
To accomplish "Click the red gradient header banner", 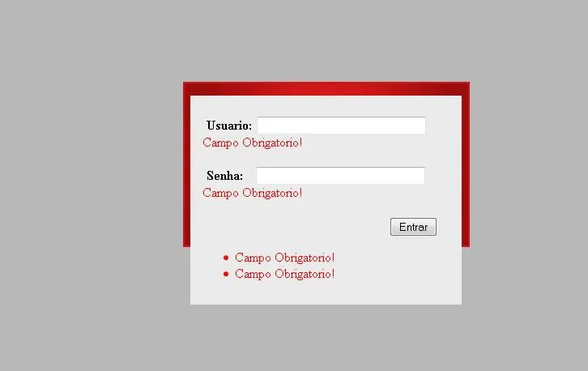I will coord(326,89).
